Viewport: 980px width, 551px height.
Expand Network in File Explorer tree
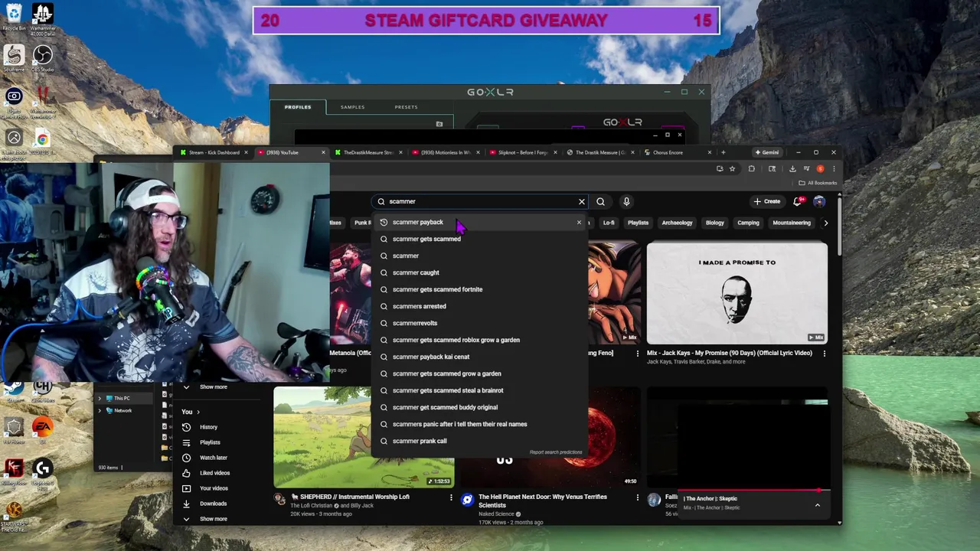tap(99, 411)
